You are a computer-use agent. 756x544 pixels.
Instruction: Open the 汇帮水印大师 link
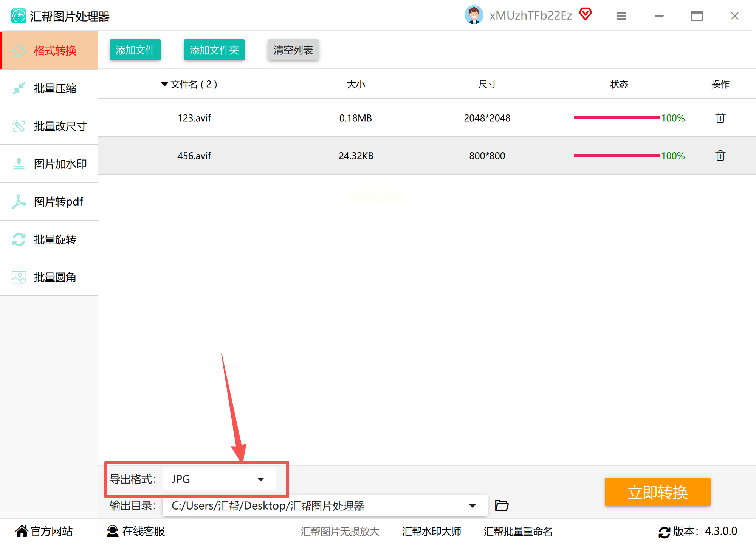431,531
